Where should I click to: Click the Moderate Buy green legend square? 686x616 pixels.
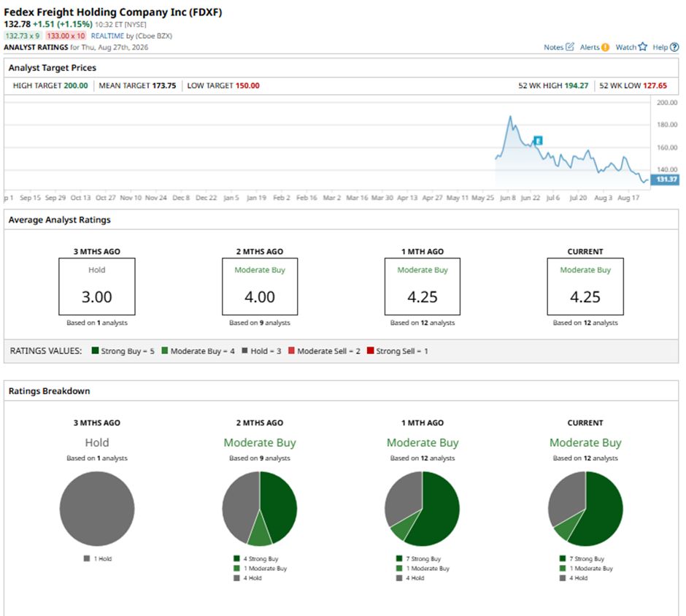pyautogui.click(x=164, y=350)
